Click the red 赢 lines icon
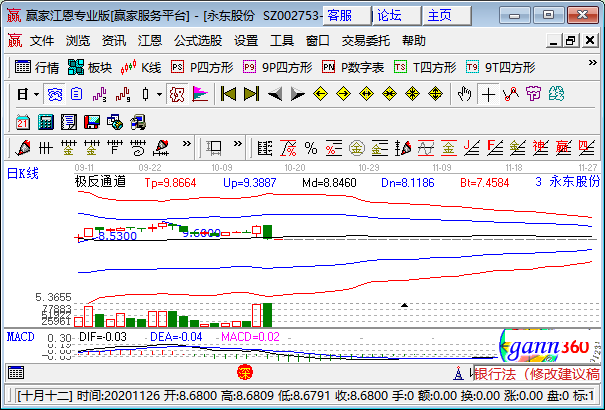Screen dimensions: 605x410 click(563, 148)
